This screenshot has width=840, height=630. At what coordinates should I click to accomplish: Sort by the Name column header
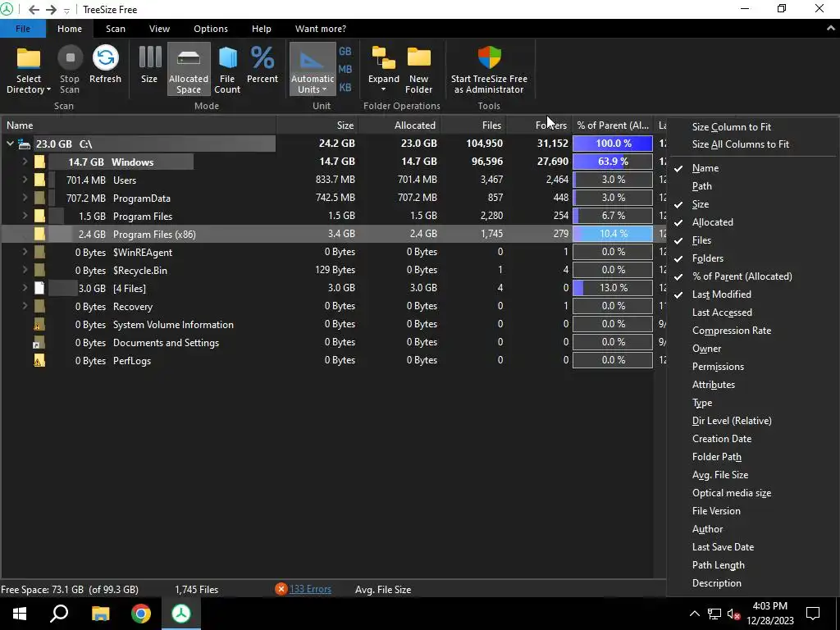138,126
